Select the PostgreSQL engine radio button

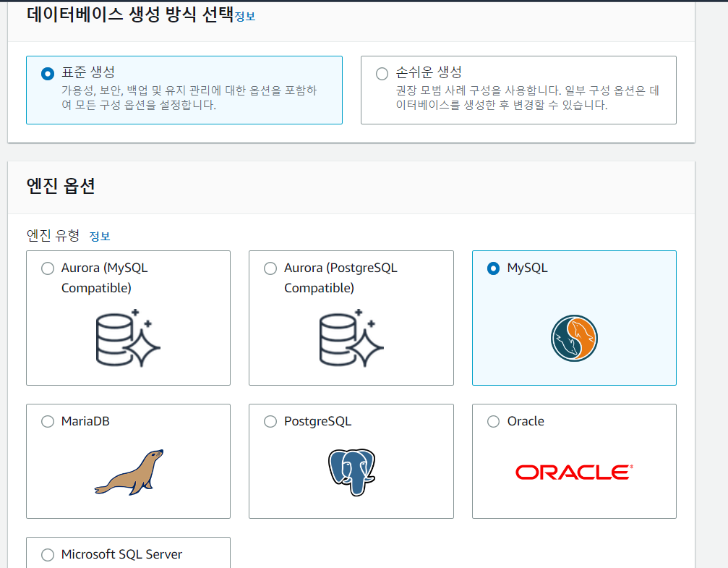(270, 422)
